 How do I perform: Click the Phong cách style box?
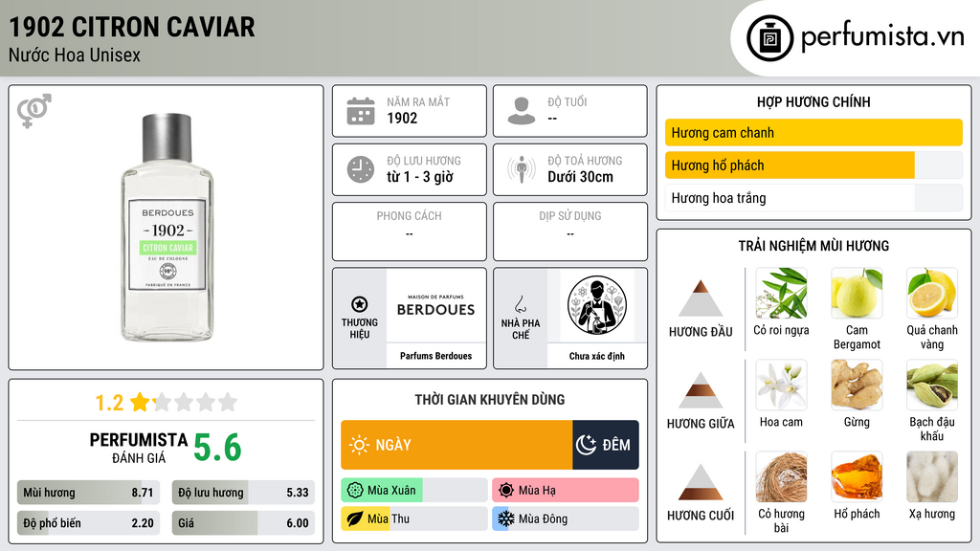coord(410,231)
